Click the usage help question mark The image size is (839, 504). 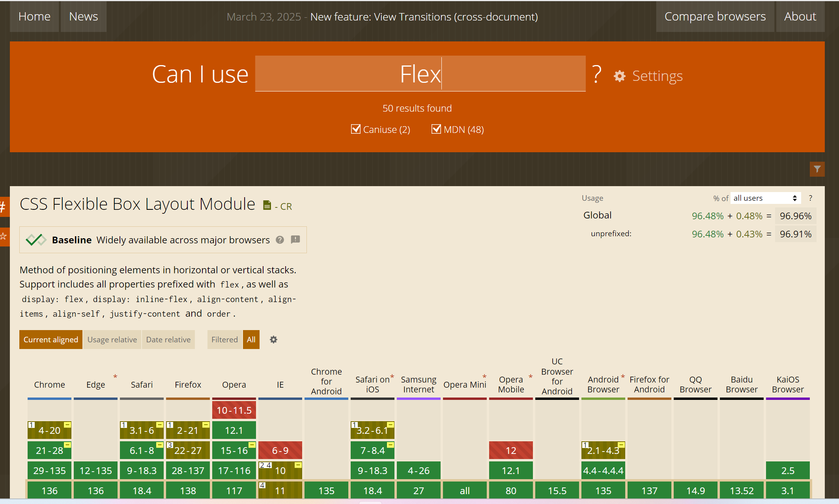pyautogui.click(x=811, y=198)
